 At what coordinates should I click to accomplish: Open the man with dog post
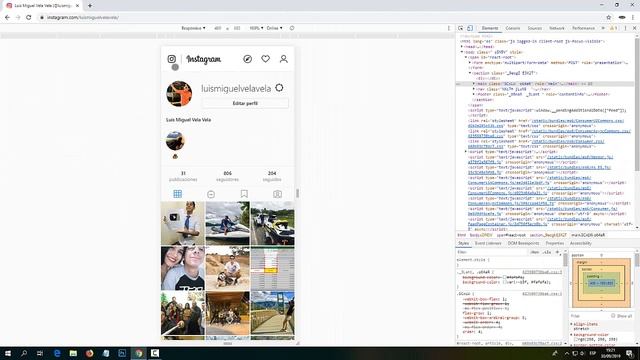point(228,268)
